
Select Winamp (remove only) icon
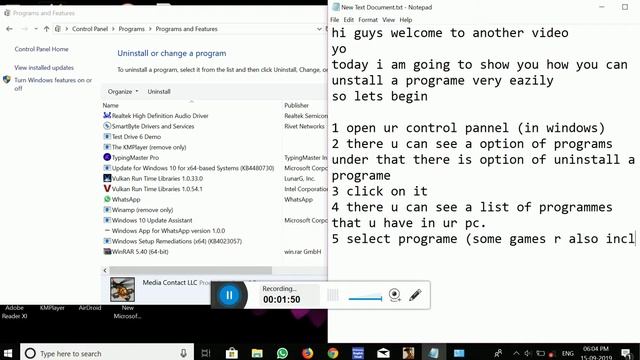pos(107,210)
